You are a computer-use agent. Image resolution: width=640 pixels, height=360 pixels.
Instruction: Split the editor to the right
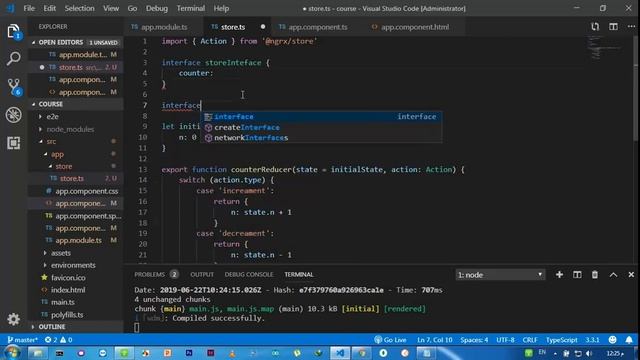pyautogui.click(x=613, y=27)
